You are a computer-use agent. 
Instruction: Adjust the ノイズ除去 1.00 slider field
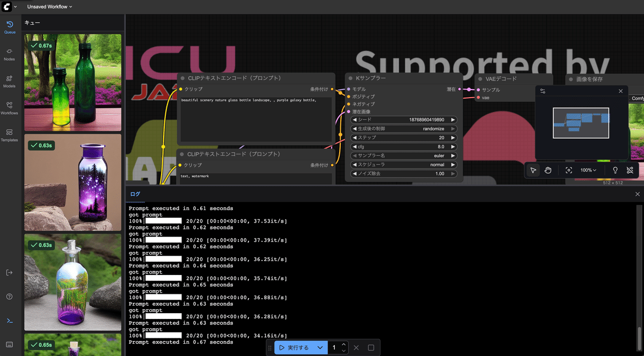coord(404,174)
